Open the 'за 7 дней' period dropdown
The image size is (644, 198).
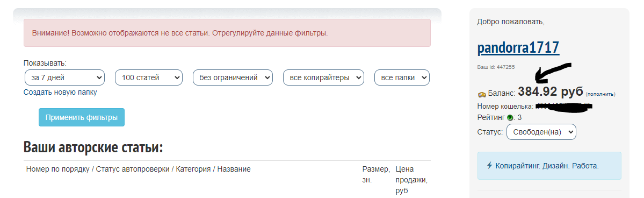pos(64,77)
